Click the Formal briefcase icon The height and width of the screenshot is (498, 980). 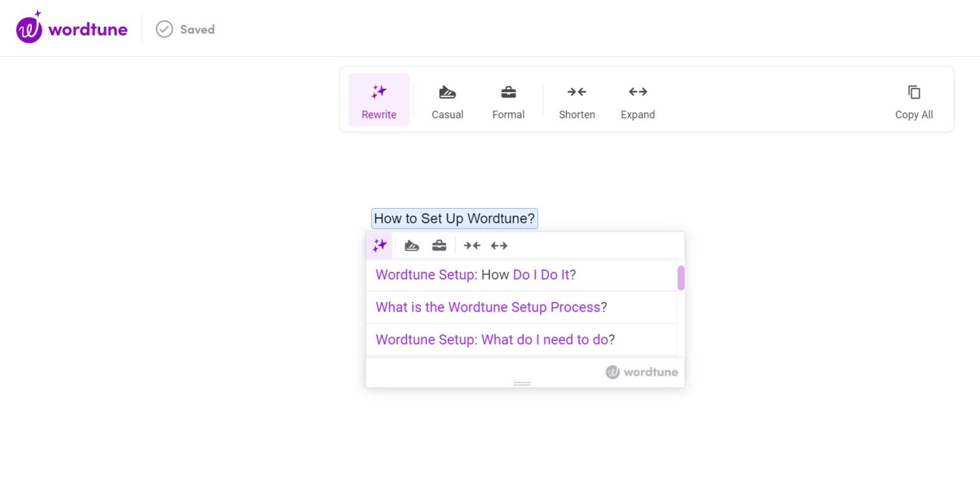coord(509,91)
